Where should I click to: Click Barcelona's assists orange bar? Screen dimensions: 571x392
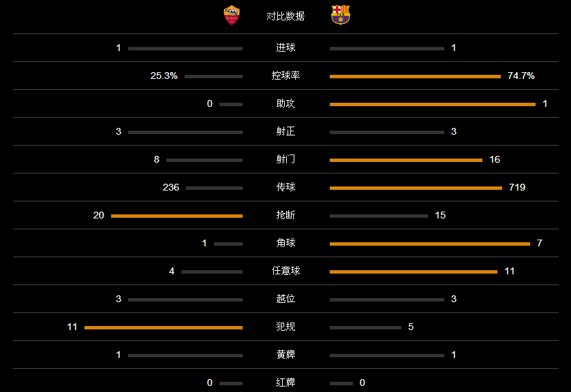(433, 104)
